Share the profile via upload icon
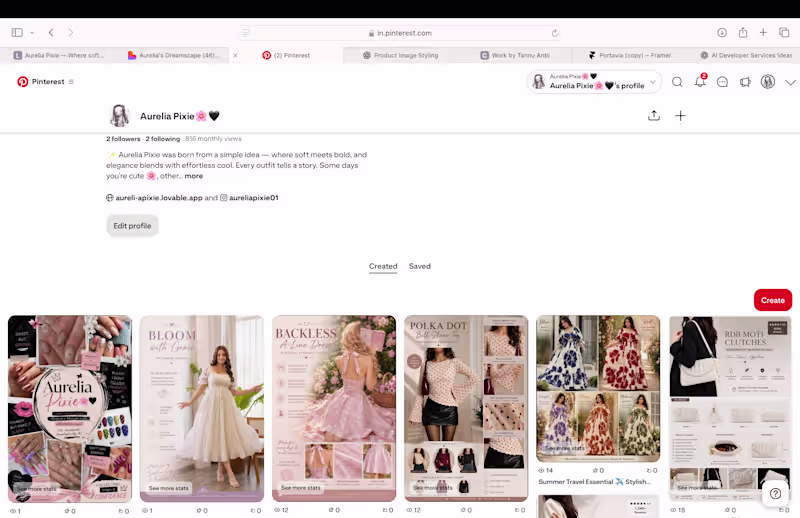Screen dimensions: 800x518 click(x=654, y=116)
